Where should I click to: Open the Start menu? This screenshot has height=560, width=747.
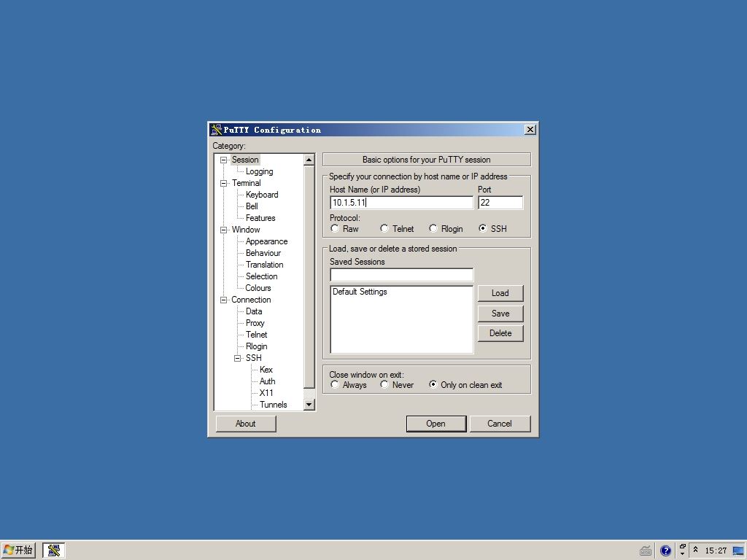(x=18, y=551)
